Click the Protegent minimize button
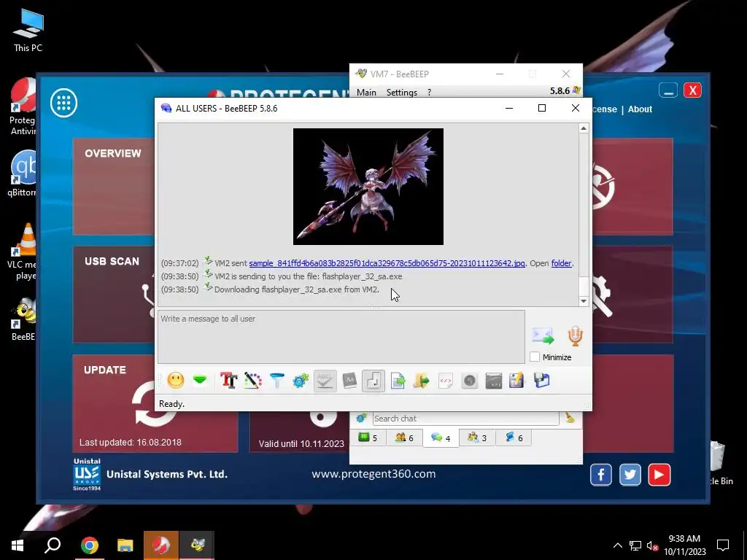The height and width of the screenshot is (560, 747). pos(668,90)
